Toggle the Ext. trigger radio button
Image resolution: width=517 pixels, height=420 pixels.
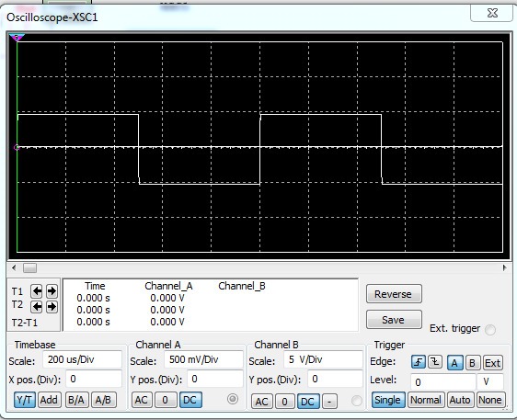[x=490, y=329]
